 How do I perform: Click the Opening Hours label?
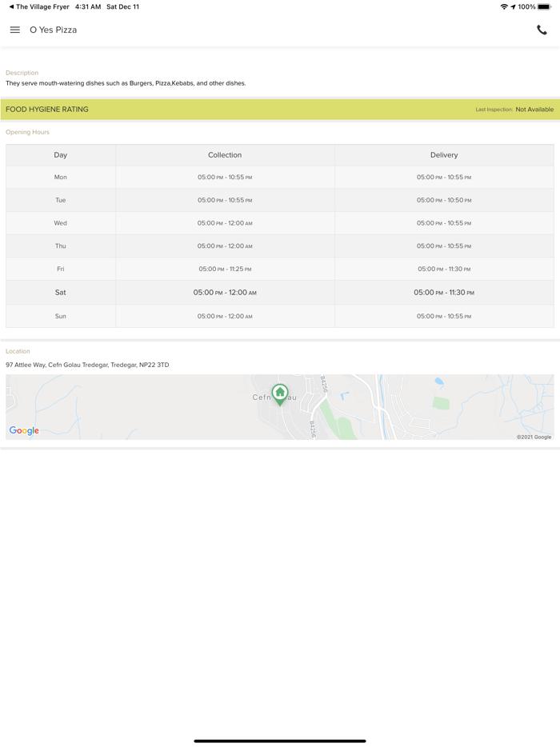coord(27,132)
